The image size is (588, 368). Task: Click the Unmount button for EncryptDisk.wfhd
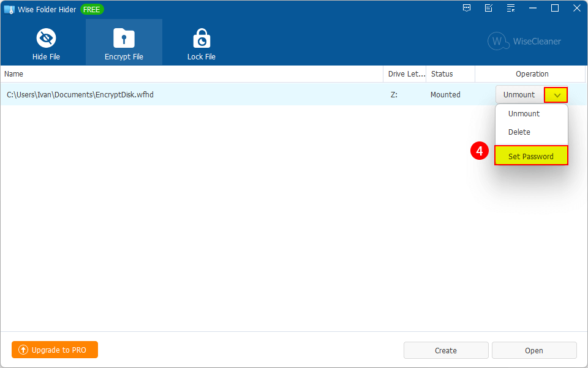(x=519, y=95)
